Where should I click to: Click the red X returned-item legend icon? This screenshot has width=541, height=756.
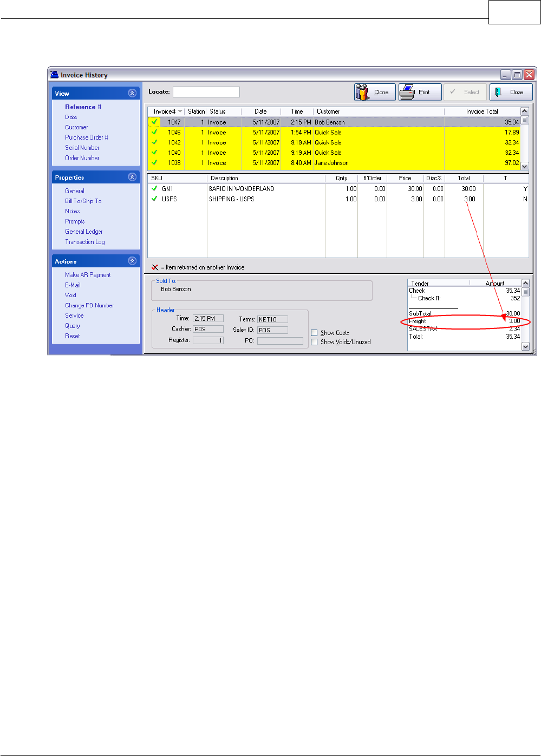155,267
